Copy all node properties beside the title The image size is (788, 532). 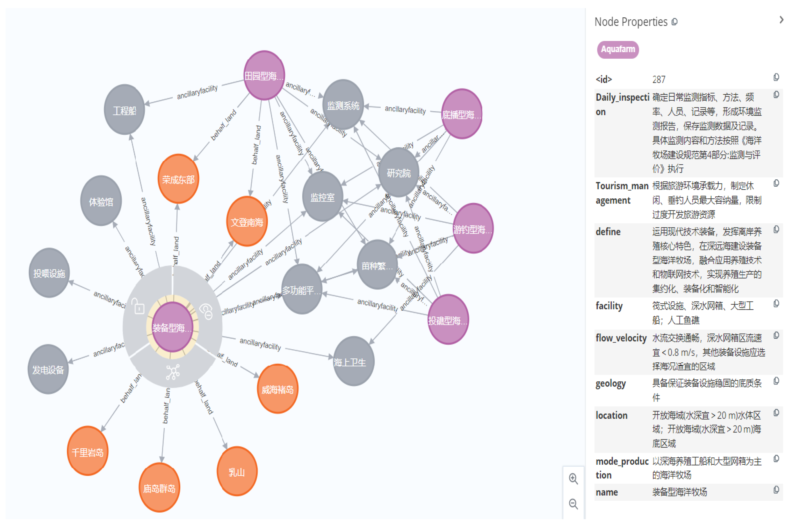[675, 22]
